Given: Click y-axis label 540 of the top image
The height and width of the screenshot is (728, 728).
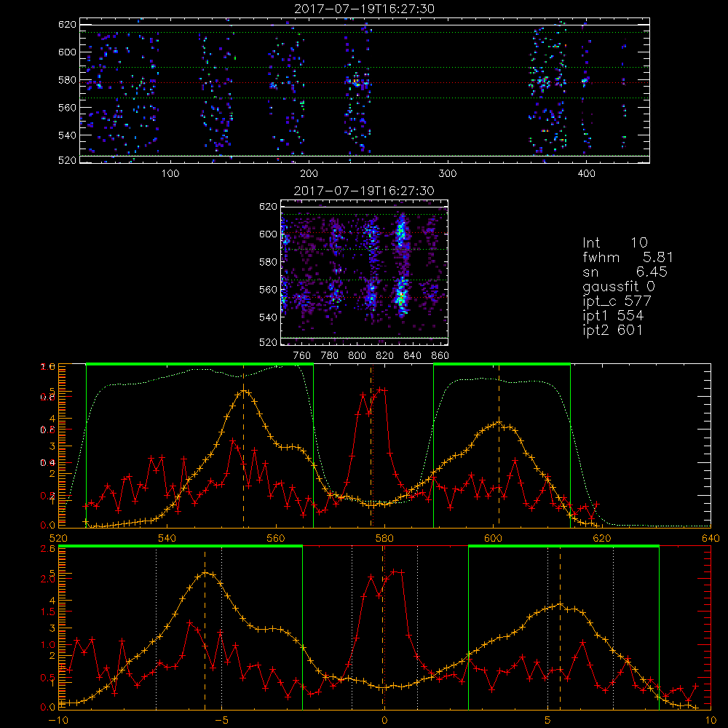Looking at the screenshot, I should click(x=67, y=135).
